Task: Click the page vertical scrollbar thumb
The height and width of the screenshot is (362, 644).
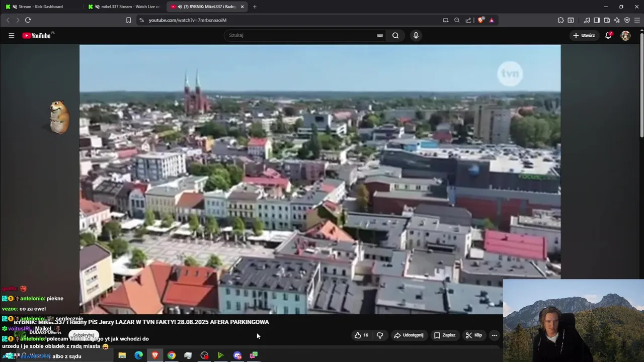Action: (641, 85)
